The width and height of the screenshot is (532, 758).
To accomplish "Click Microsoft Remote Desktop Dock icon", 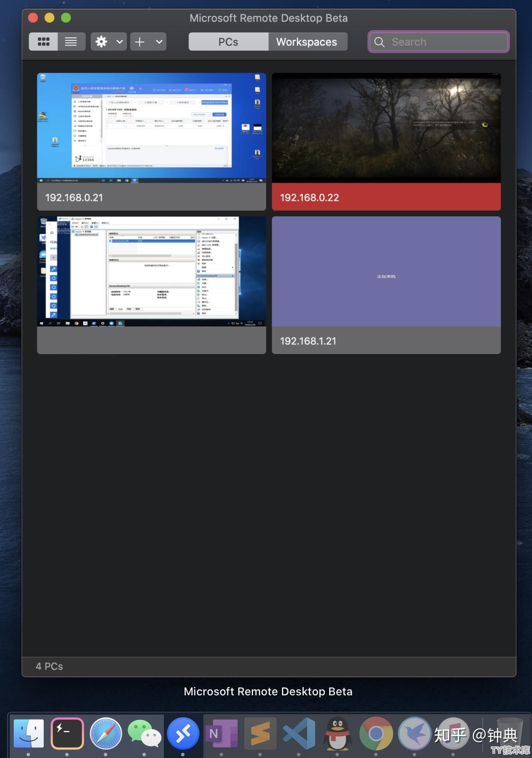I will point(183,734).
